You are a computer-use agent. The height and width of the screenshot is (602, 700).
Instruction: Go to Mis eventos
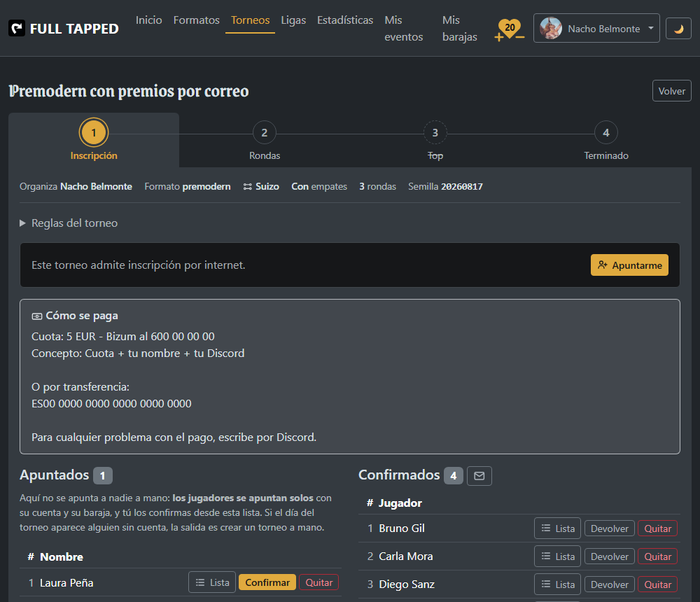[404, 29]
